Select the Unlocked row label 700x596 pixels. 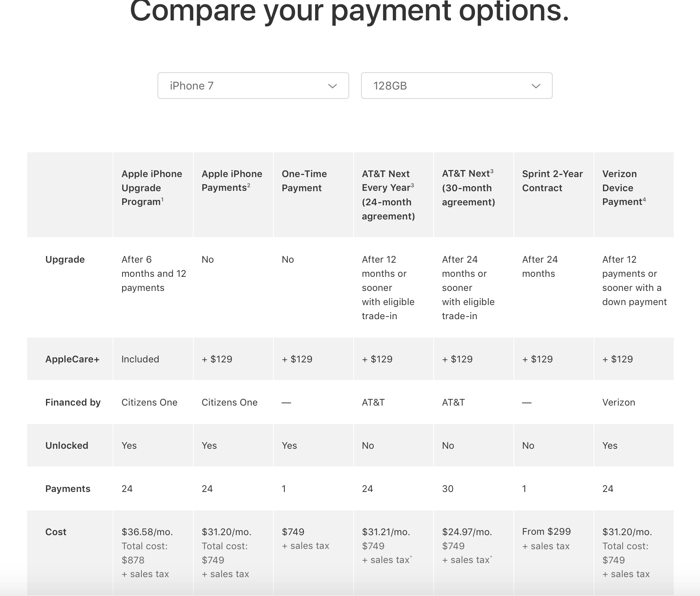(x=66, y=445)
